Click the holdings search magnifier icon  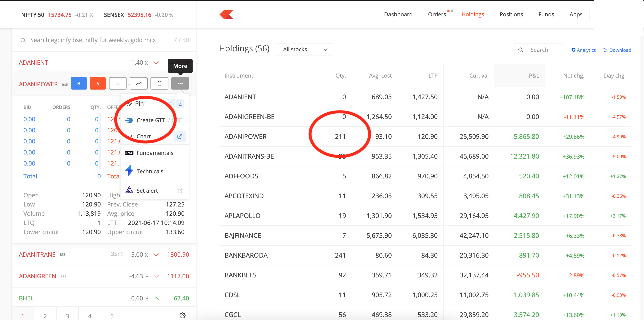click(521, 50)
